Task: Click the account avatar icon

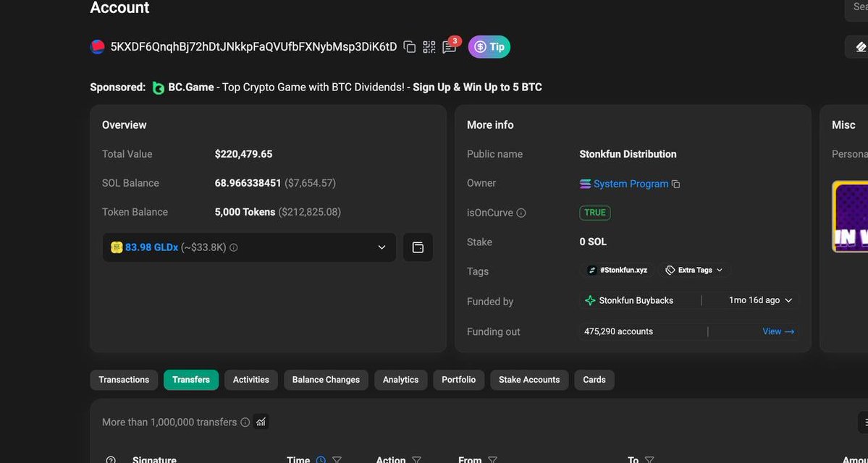Action: (x=98, y=47)
